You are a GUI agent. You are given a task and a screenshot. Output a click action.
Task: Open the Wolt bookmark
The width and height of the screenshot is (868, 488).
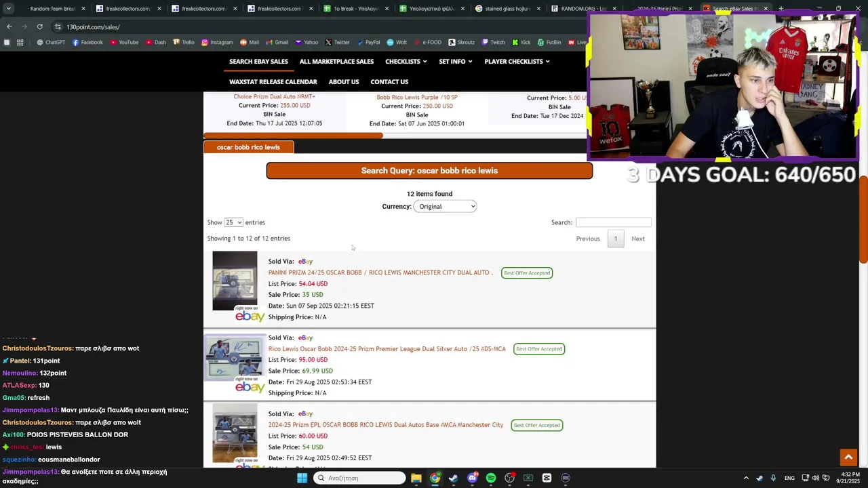397,42
